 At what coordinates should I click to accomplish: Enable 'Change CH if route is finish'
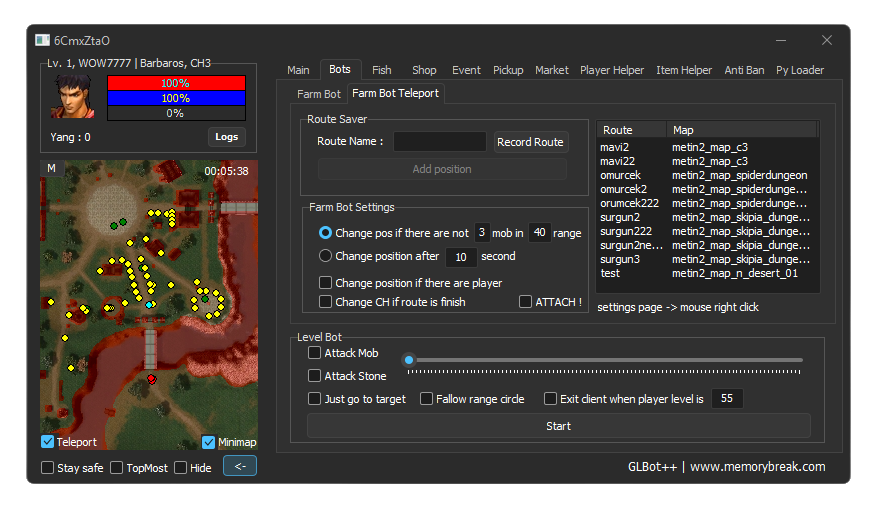[x=325, y=302]
